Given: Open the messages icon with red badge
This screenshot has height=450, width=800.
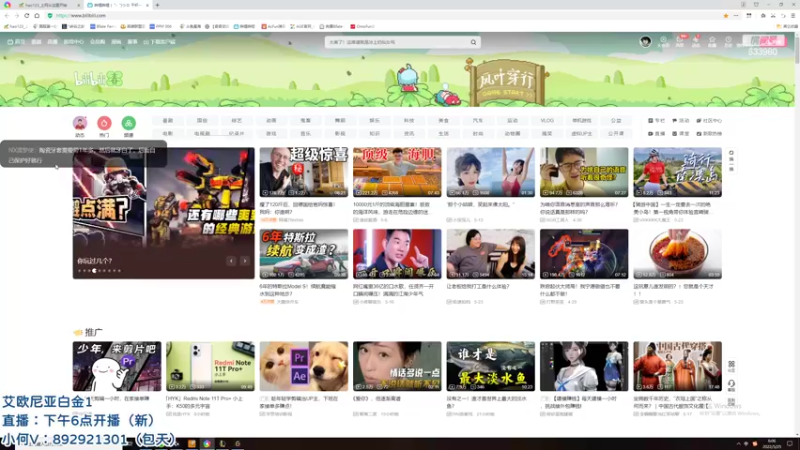Looking at the screenshot, I should coord(680,41).
